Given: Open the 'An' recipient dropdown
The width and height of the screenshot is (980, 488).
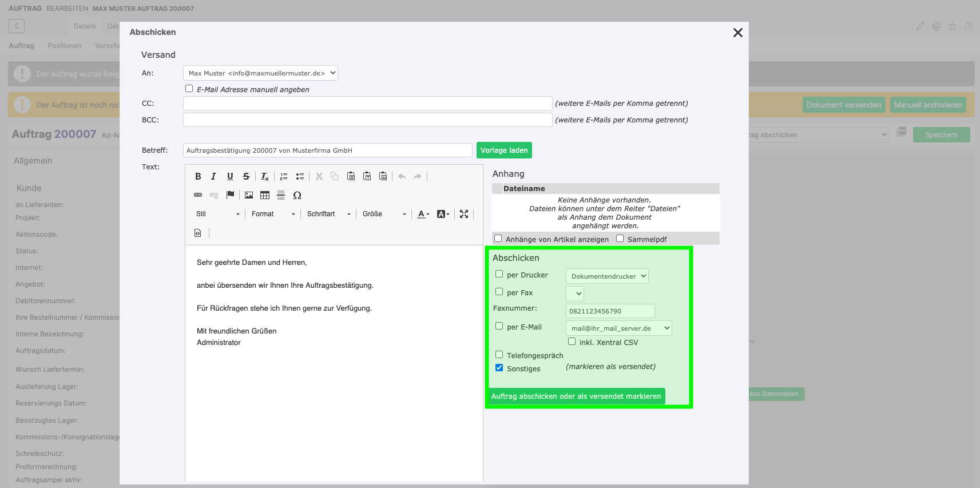Looking at the screenshot, I should pyautogui.click(x=260, y=73).
